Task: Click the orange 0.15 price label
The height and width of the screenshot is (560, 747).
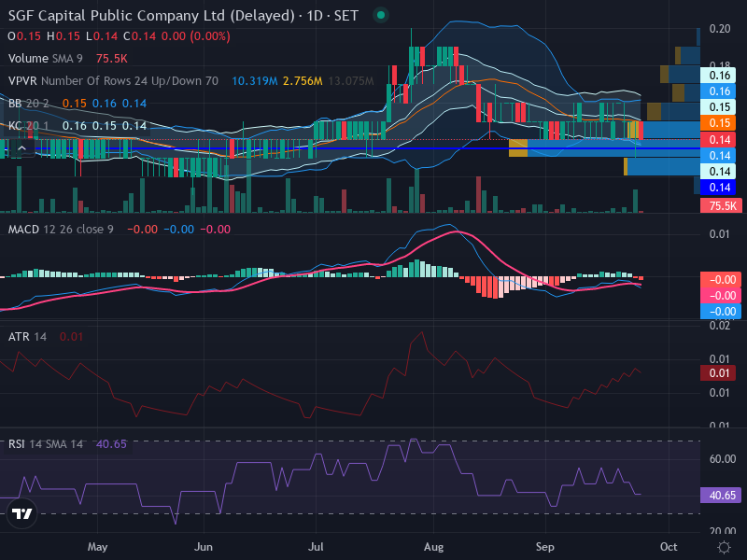Action: coord(718,123)
